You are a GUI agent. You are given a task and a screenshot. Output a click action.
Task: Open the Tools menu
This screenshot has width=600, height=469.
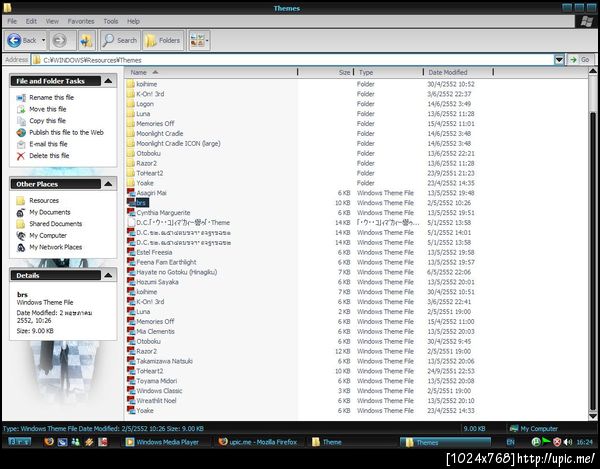coord(111,21)
